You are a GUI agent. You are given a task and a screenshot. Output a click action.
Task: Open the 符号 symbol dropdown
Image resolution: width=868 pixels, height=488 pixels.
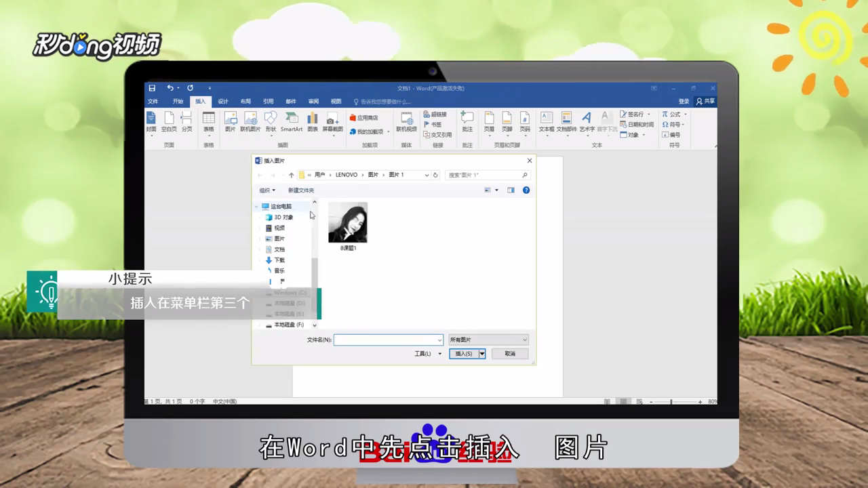point(673,125)
